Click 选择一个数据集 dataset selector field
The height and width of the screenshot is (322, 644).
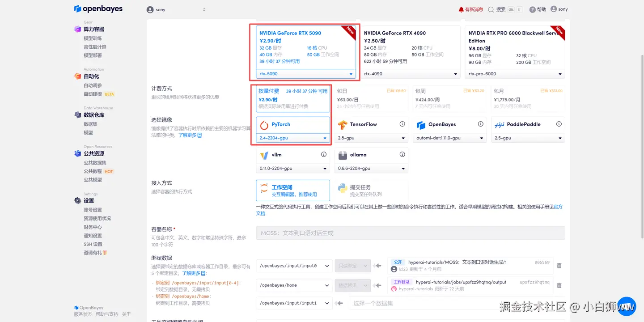click(x=457, y=303)
